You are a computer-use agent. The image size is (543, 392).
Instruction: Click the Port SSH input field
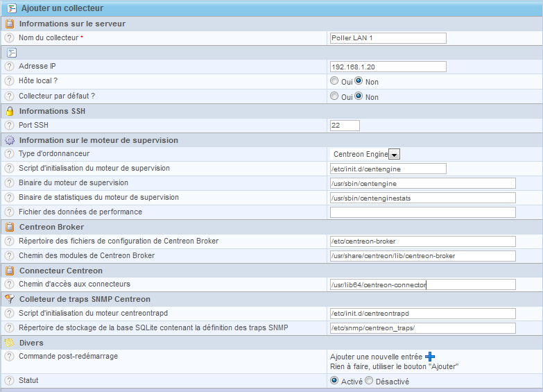click(345, 126)
